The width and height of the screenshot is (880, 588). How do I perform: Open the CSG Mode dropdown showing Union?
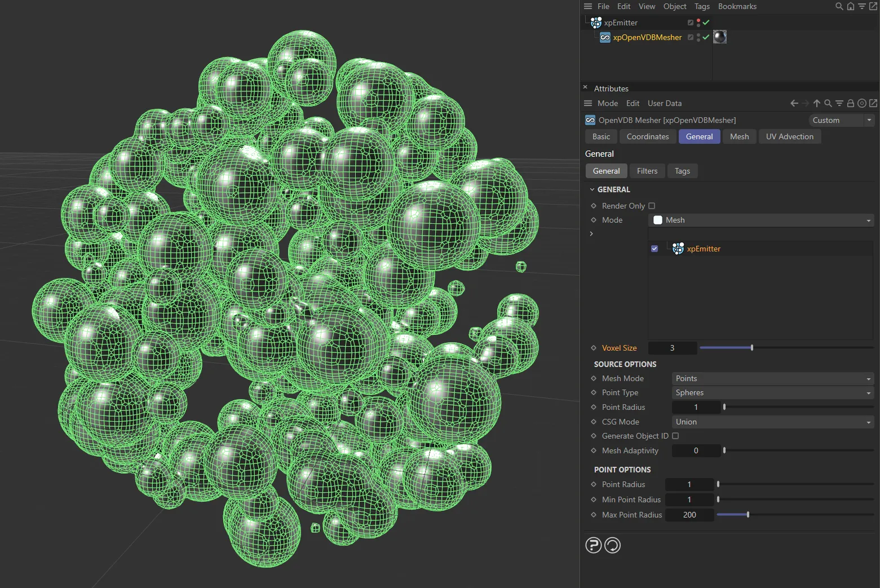771,422
